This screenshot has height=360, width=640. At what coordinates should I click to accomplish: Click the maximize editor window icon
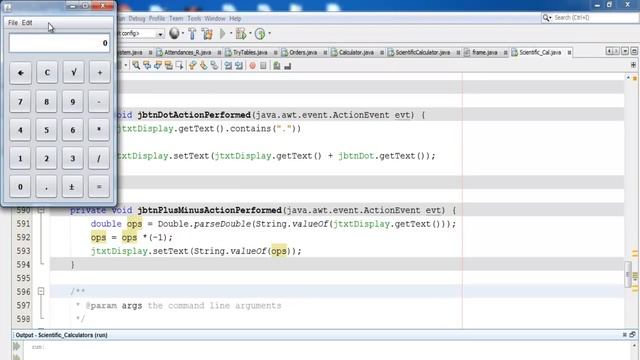(634, 51)
